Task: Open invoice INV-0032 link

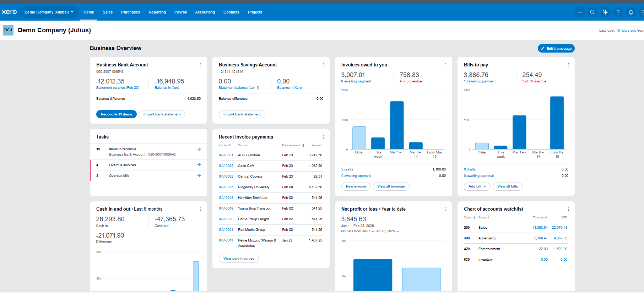Action: tap(226, 177)
